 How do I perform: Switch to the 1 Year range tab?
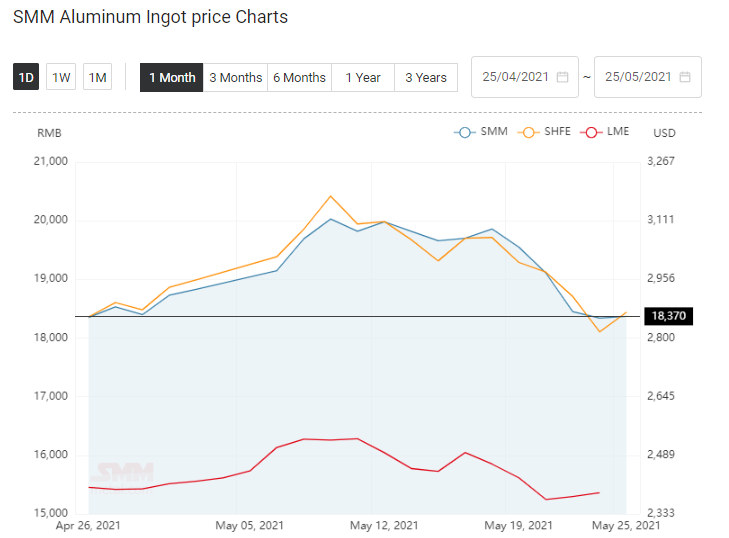pos(363,78)
